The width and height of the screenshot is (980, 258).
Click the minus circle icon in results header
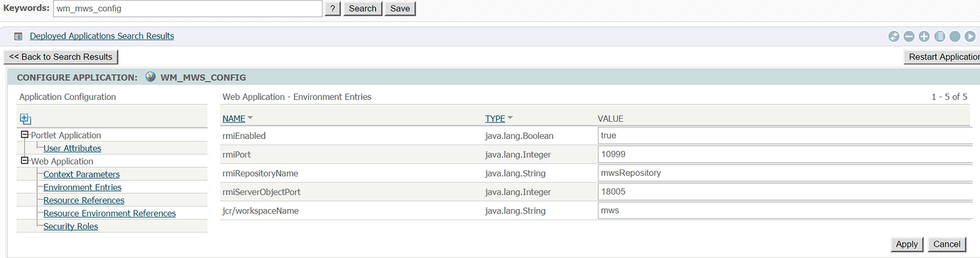[909, 36]
